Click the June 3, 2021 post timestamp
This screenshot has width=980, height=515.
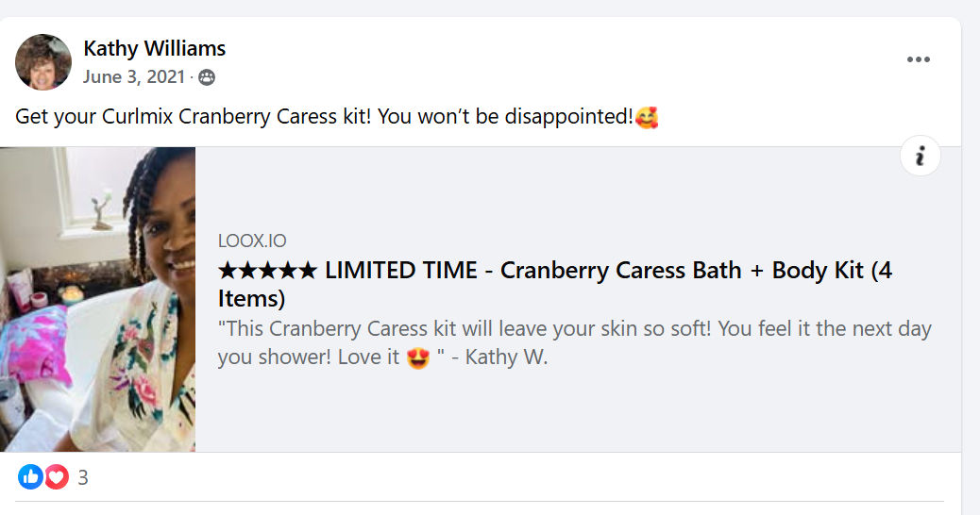pos(133,77)
